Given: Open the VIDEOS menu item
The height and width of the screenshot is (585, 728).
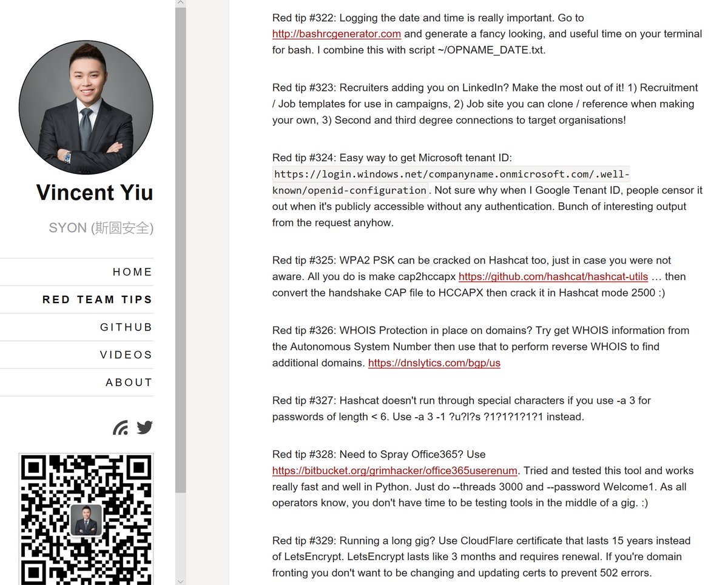Looking at the screenshot, I should pos(126,355).
